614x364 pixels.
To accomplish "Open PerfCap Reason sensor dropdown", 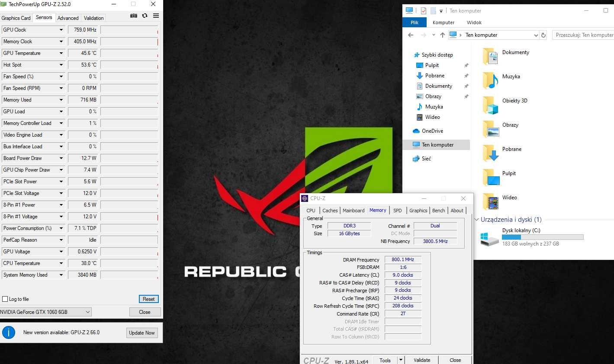I will [61, 240].
